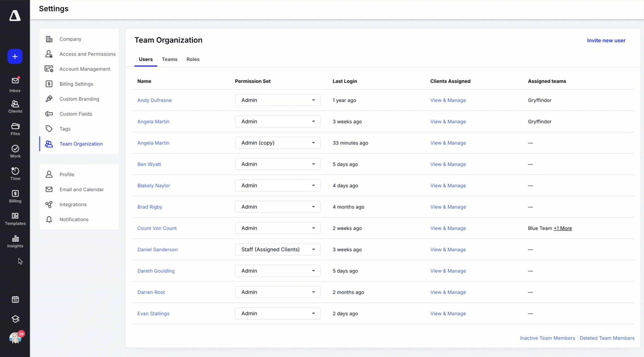Image resolution: width=644 pixels, height=357 pixels.
Task: Click the user avatar with notification badge
Action: point(15,338)
